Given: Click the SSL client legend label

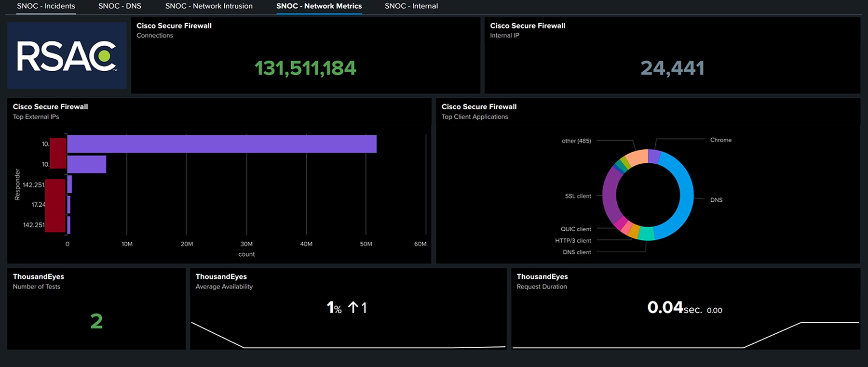Looking at the screenshot, I should pos(578,196).
